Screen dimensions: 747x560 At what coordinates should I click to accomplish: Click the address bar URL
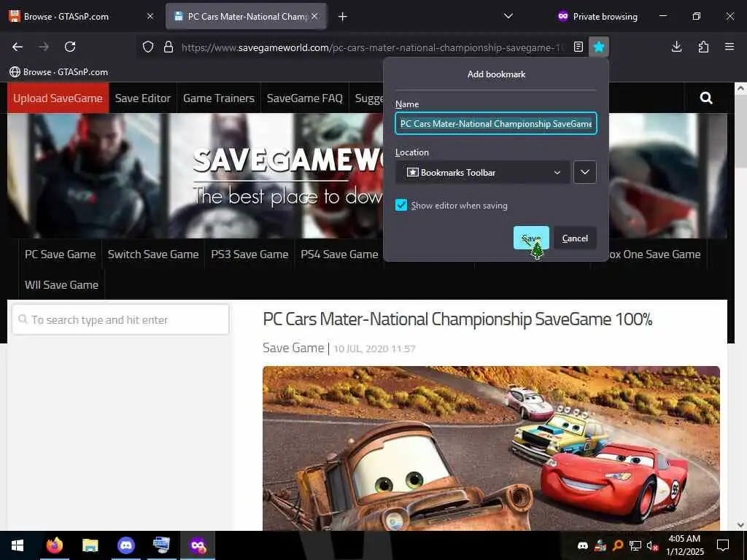[373, 47]
